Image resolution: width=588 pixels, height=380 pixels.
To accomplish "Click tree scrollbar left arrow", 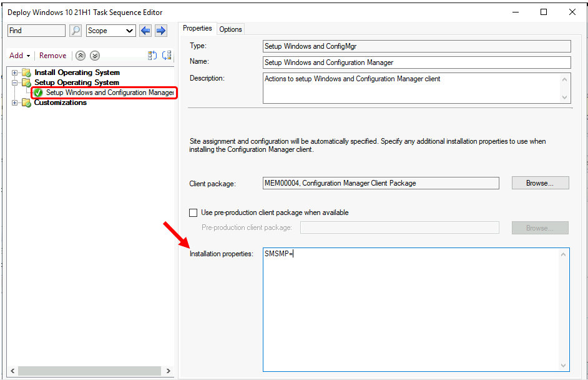I will coord(12,371).
